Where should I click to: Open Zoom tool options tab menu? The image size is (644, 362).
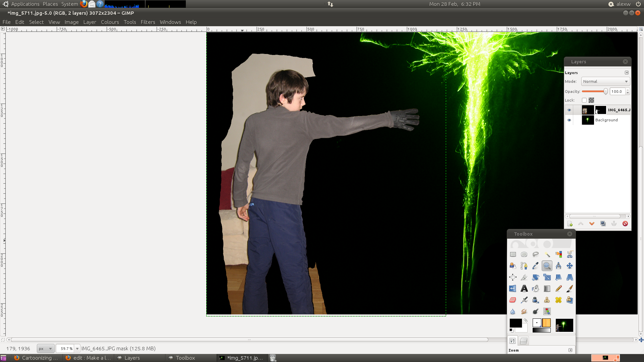coord(570,350)
